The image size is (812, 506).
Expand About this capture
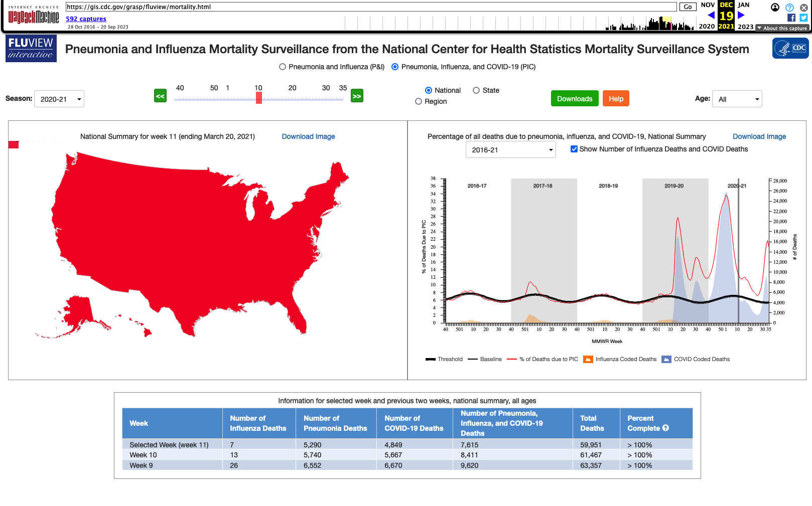point(782,28)
